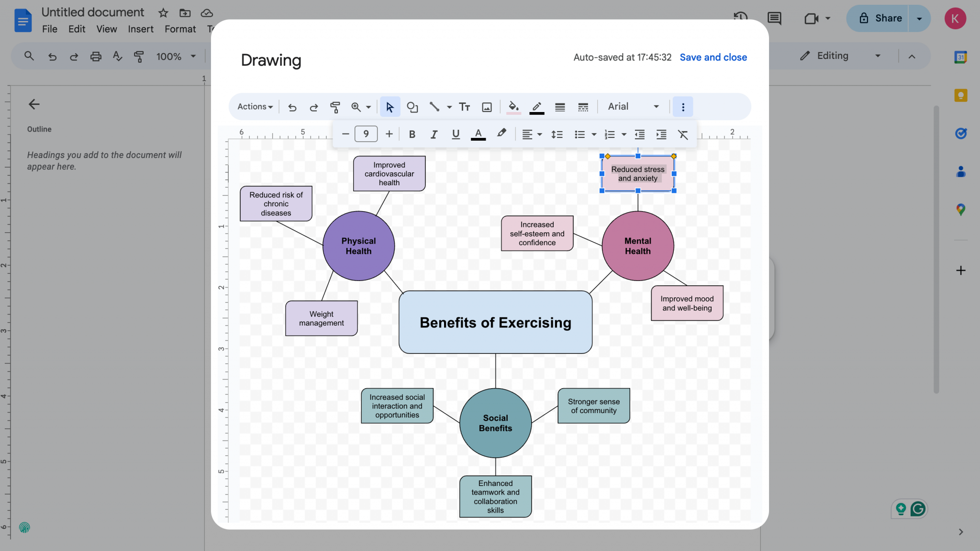
Task: Insert an image using the image icon
Action: click(487, 107)
